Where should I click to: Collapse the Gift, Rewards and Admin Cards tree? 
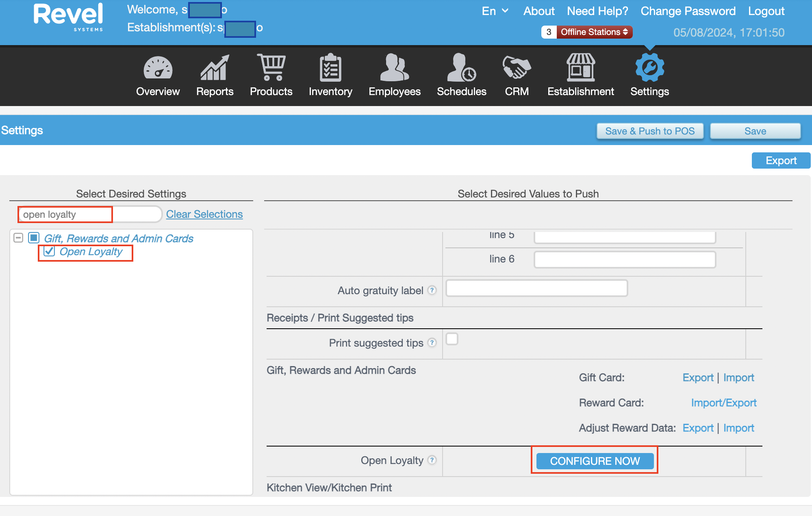(x=18, y=238)
